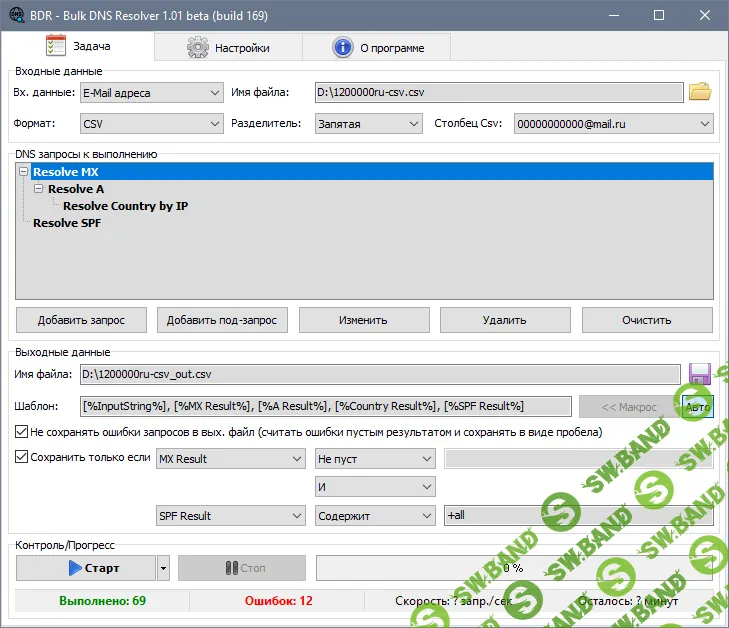Open the Старт button dropdown arrow

tap(163, 568)
